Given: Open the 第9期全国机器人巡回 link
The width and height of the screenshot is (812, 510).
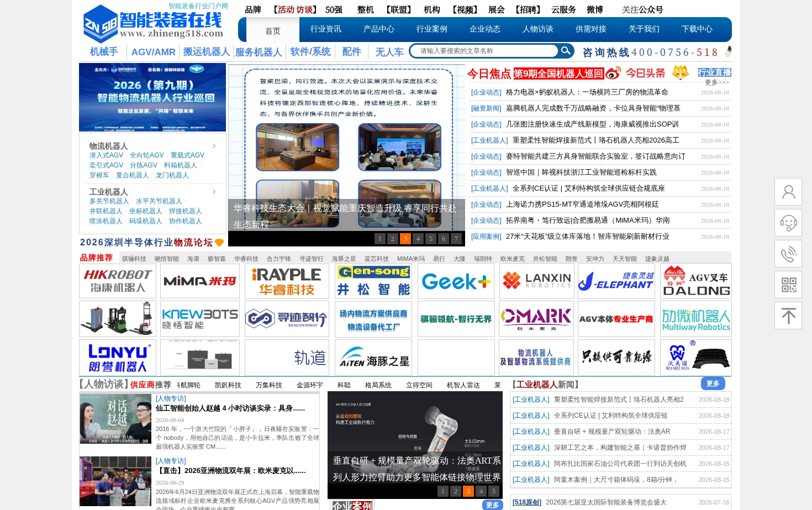Looking at the screenshot, I should (x=558, y=73).
